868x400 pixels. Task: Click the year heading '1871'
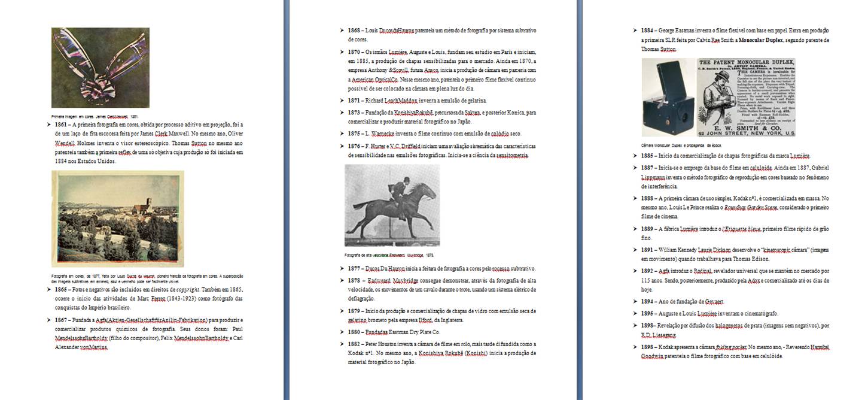pos(354,101)
